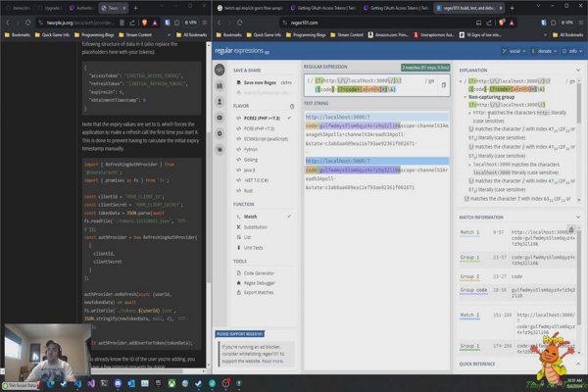Click the flavor help icon beside FLAVOR
This screenshot has width=588, height=392.
pyautogui.click(x=292, y=106)
